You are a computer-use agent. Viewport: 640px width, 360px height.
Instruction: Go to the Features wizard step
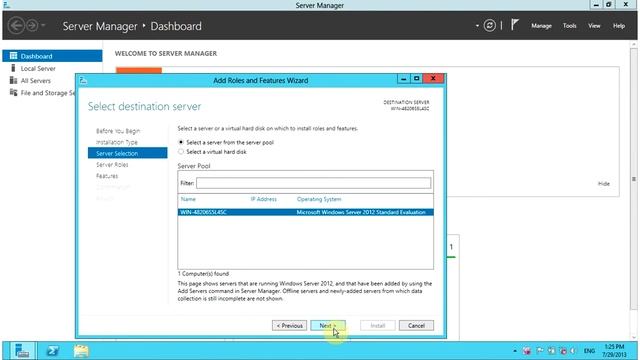(107, 176)
